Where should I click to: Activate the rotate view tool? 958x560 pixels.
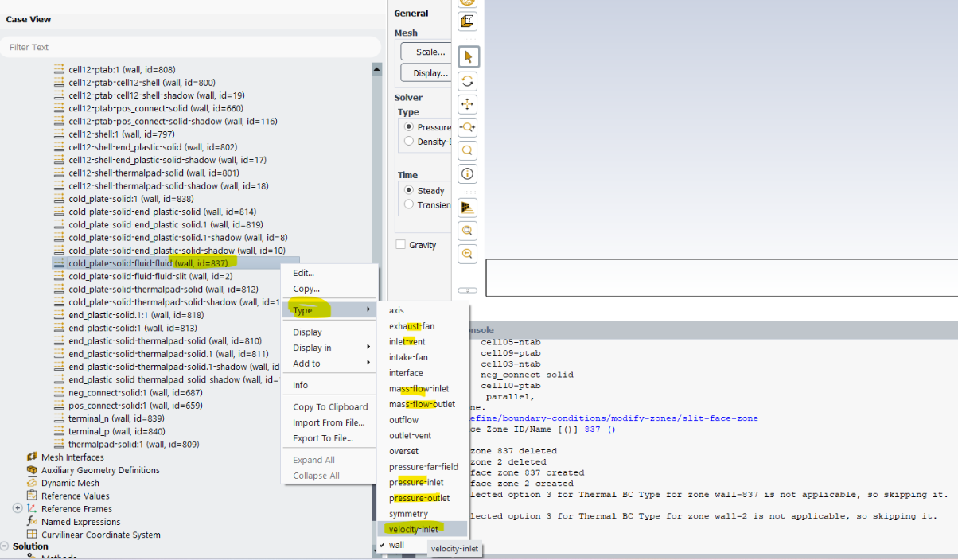pos(468,81)
